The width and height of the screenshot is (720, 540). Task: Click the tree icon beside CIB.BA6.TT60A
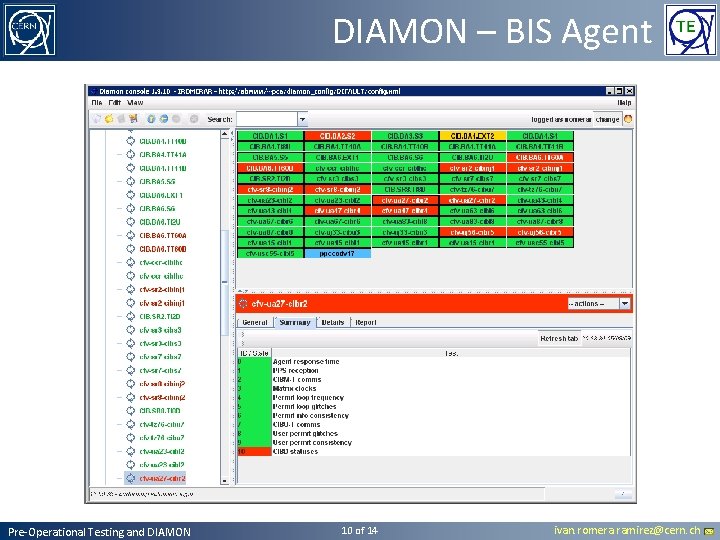click(x=130, y=236)
